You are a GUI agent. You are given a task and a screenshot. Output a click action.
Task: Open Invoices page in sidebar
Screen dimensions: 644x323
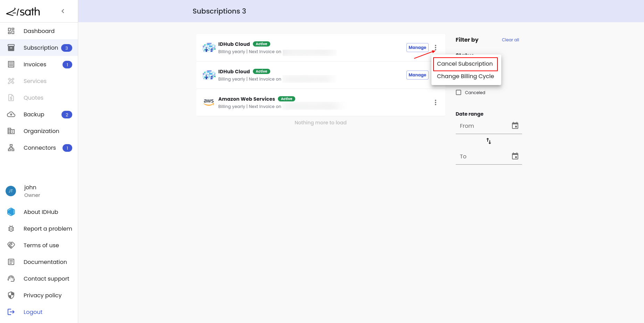click(35, 64)
